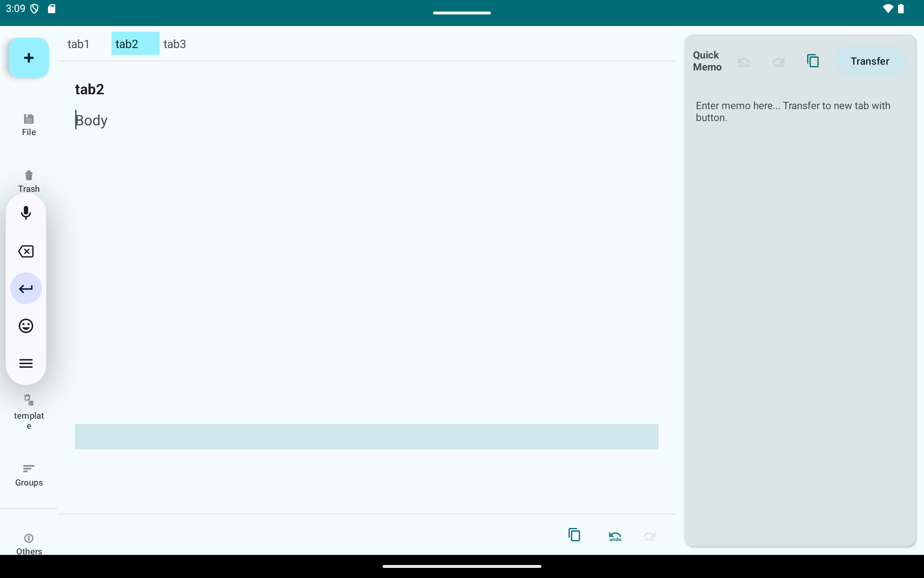Screen dimensions: 924x578
Task: Tap the Quick Memo heading
Action: pyautogui.click(x=707, y=61)
